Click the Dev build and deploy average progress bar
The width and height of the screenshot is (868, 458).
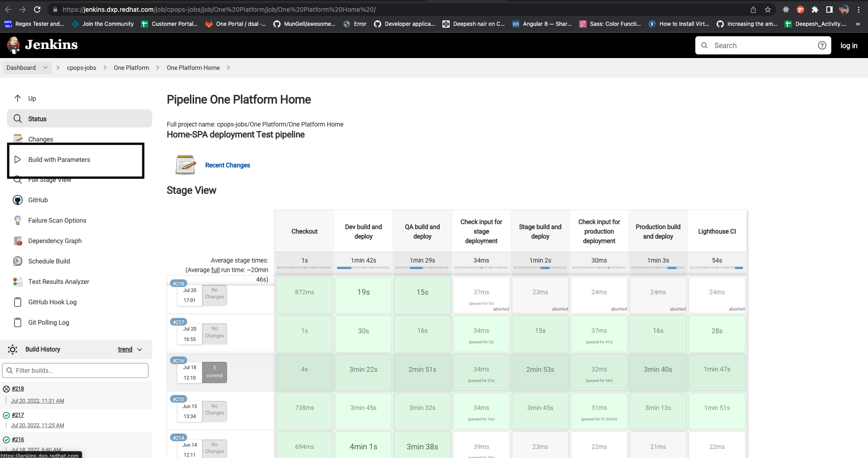pos(363,268)
